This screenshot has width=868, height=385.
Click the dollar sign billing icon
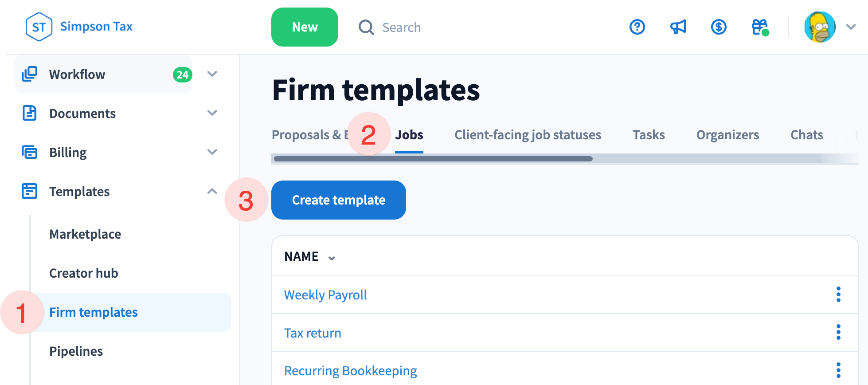(719, 27)
